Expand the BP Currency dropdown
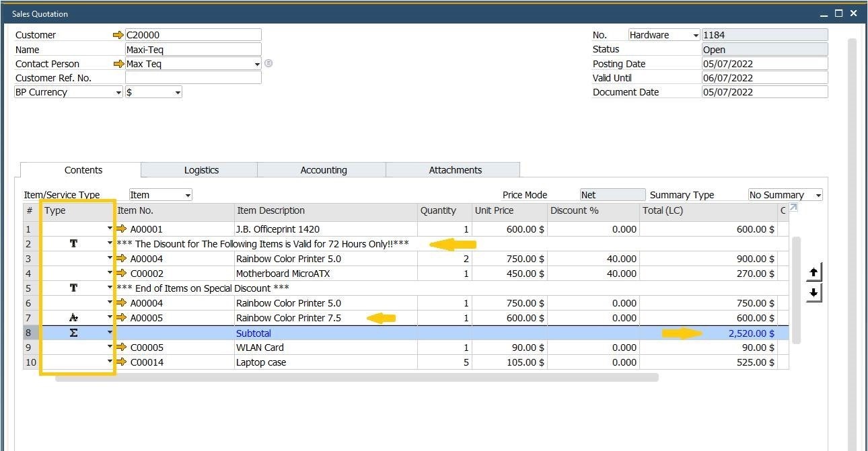Viewport: 868px width, 451px height. click(x=118, y=93)
